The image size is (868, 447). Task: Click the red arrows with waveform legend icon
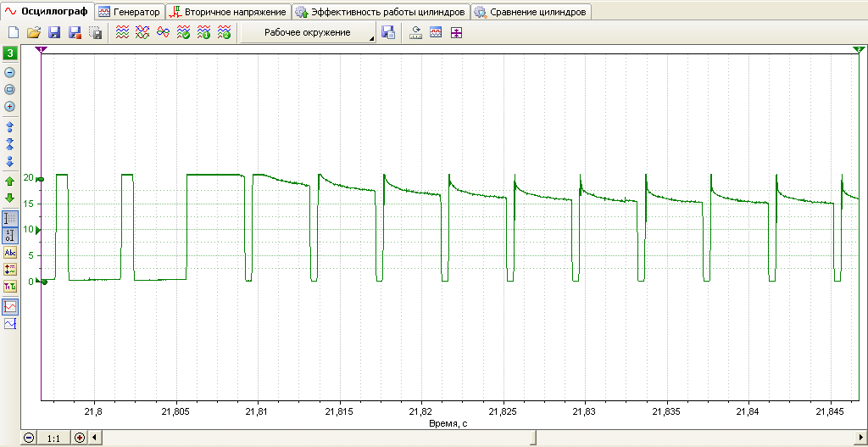(x=10, y=269)
